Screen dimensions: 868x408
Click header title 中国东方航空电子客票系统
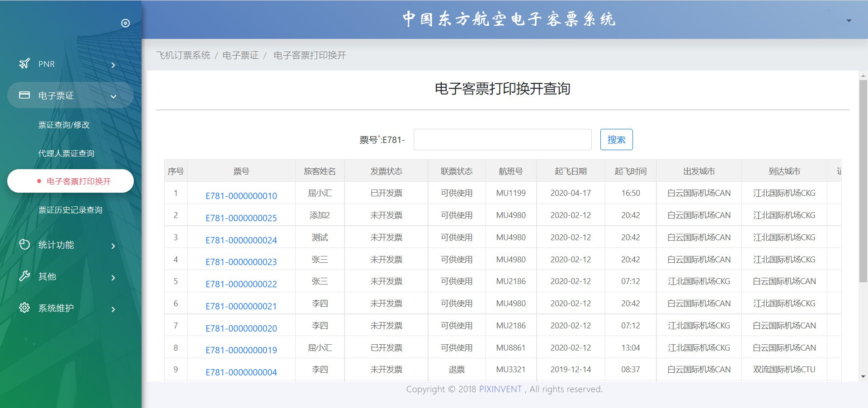click(x=509, y=19)
